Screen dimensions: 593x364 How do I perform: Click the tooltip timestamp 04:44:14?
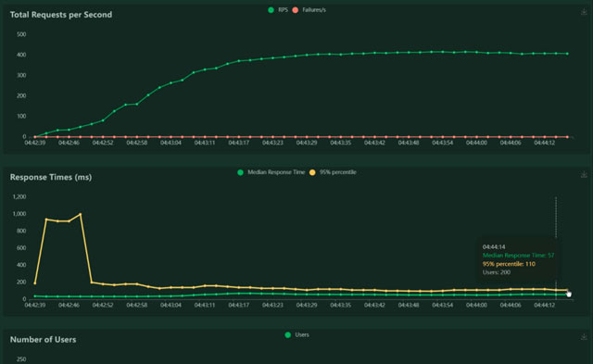[x=494, y=246]
